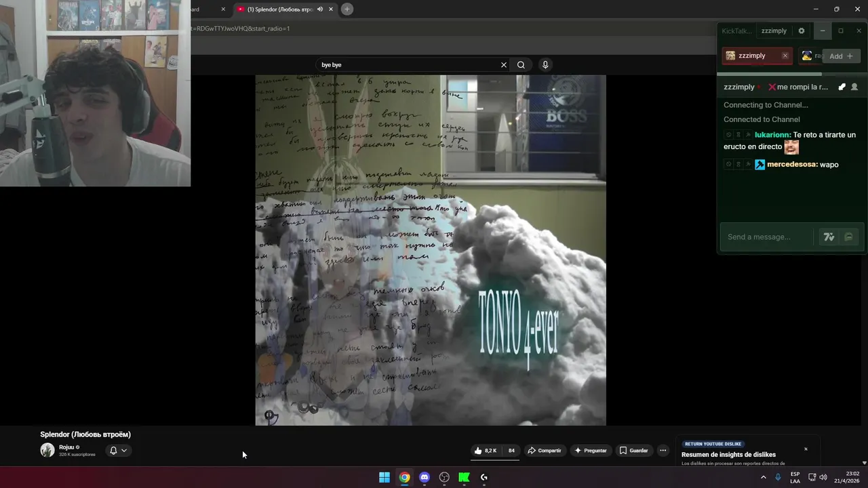The image size is (868, 488).
Task: Open 'Resumen de insights de dislikes'
Action: click(x=728, y=455)
